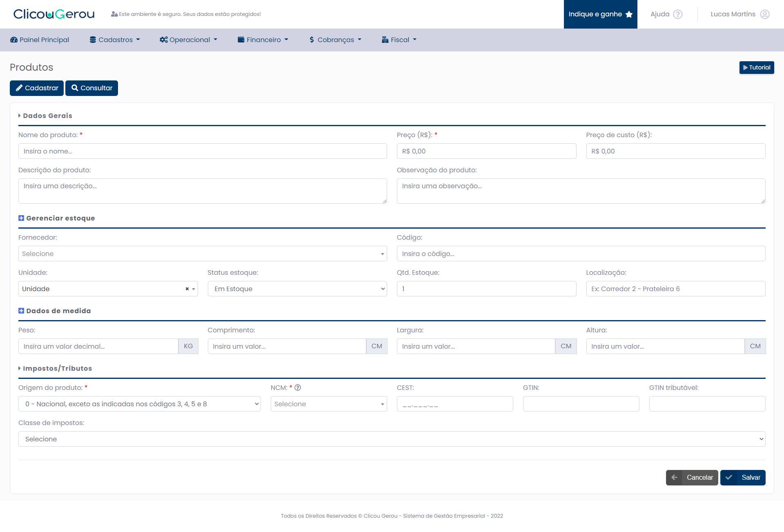Screen dimensions: 784x532
Task: Click the Operacional gears icon
Action: coord(163,40)
